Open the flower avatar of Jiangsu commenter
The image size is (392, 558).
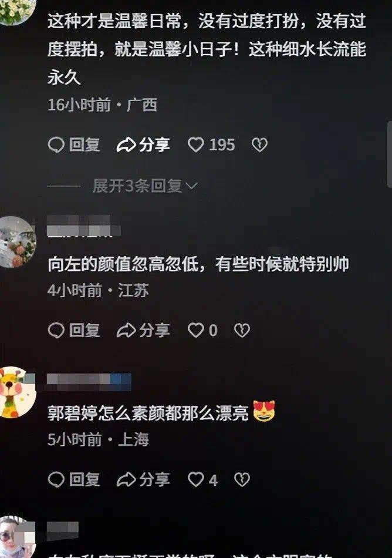[x=16, y=242]
